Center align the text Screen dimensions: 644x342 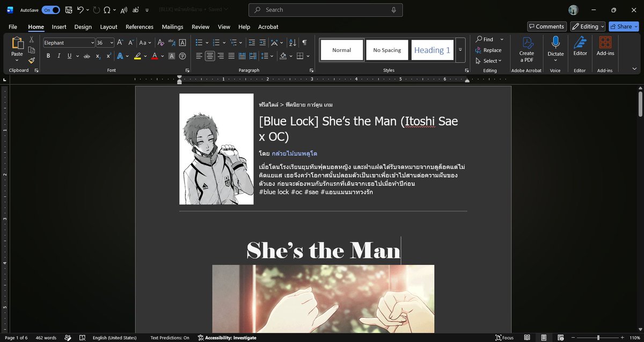[x=210, y=56]
